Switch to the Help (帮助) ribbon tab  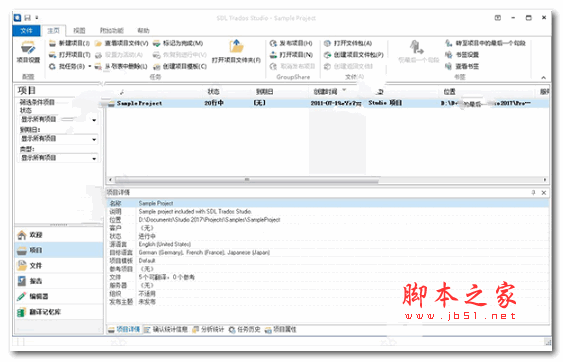[x=144, y=31]
